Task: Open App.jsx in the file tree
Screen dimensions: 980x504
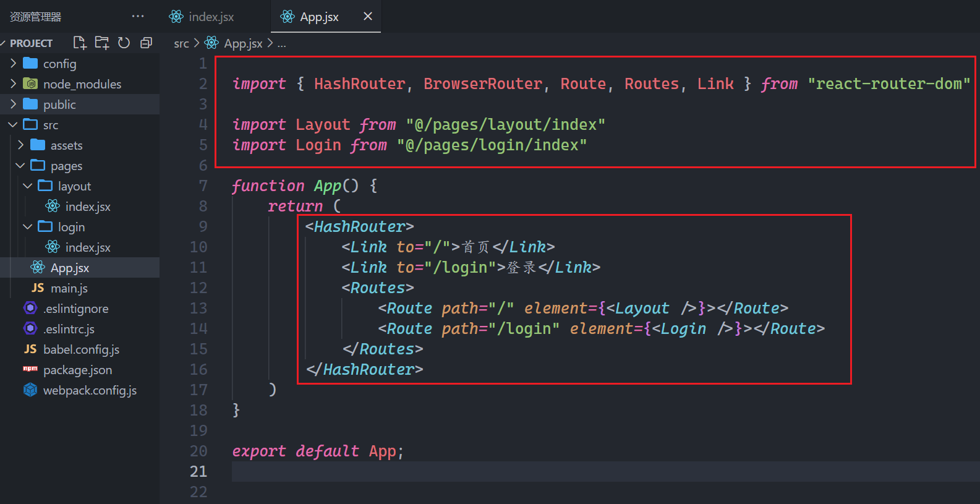Action: click(80, 268)
